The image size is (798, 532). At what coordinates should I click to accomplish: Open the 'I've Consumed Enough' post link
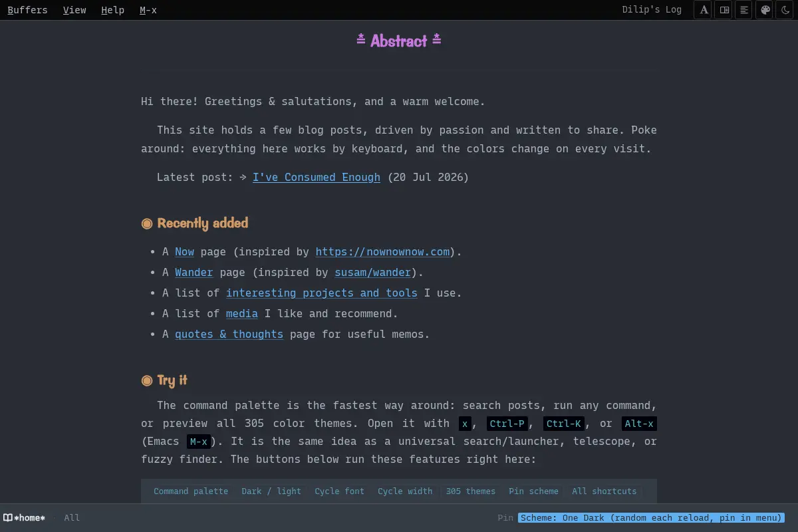[x=317, y=177]
